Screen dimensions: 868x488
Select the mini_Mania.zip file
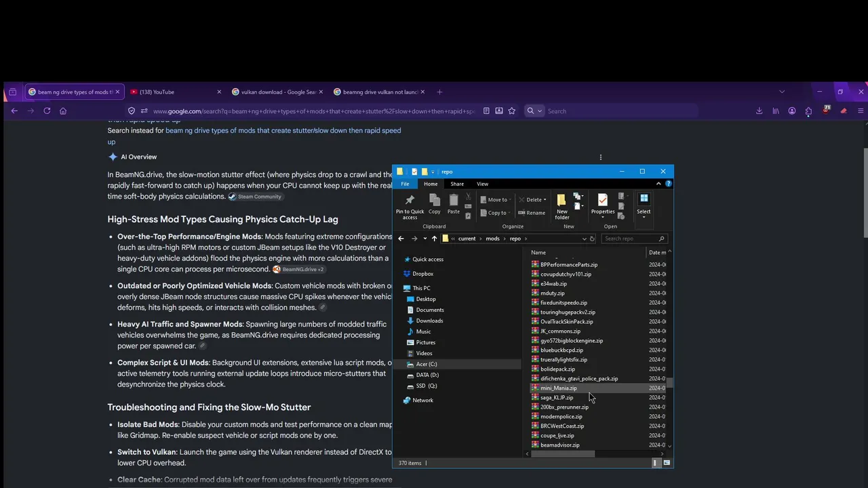(x=559, y=388)
